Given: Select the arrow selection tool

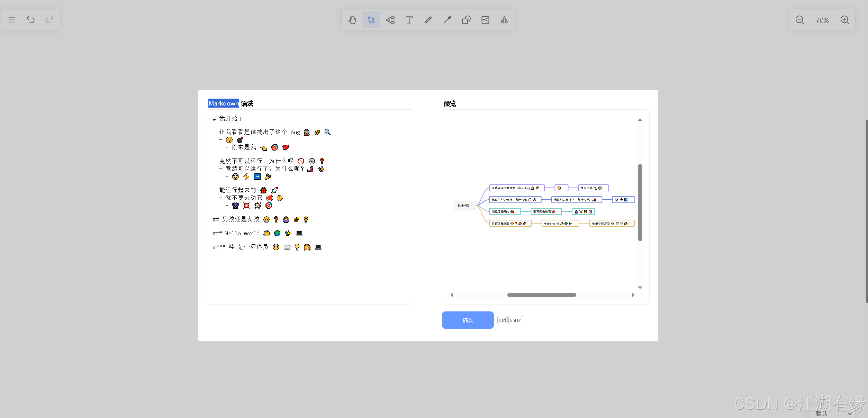Looking at the screenshot, I should [x=371, y=20].
